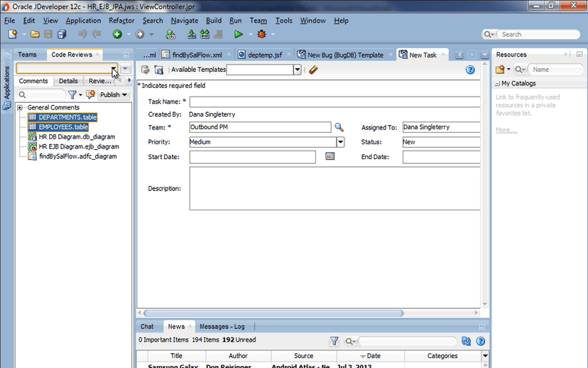Switch to the Details tab
The width and height of the screenshot is (588, 368).
coord(68,81)
